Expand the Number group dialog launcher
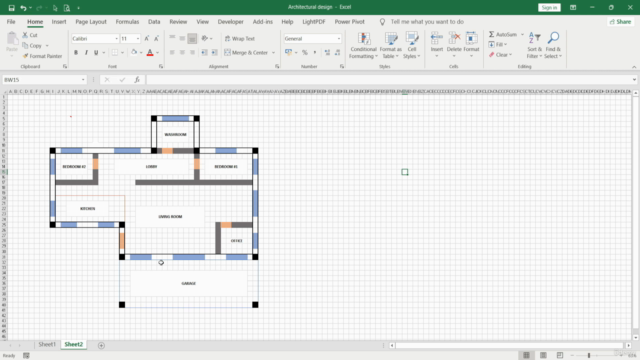The height and width of the screenshot is (360, 640). (342, 66)
